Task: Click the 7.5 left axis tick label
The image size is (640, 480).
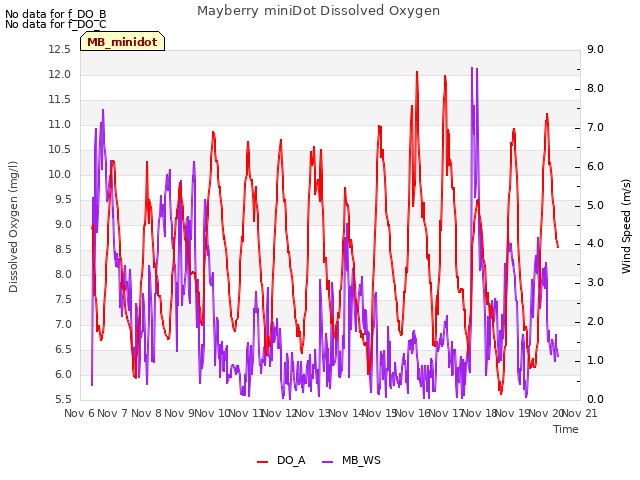Action: pos(63,300)
